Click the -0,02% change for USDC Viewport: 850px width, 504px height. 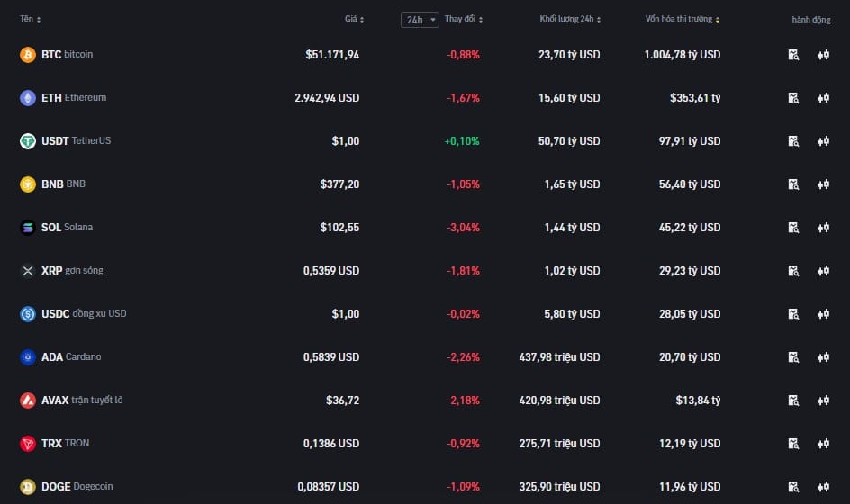[463, 314]
